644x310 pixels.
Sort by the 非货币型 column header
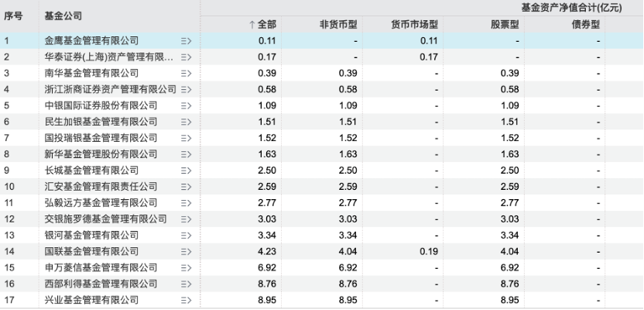click(338, 25)
